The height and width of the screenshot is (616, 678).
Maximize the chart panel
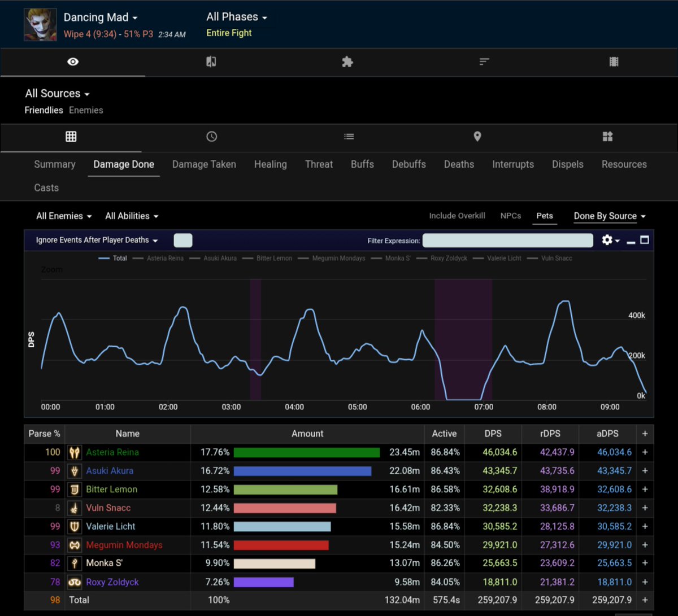click(645, 240)
